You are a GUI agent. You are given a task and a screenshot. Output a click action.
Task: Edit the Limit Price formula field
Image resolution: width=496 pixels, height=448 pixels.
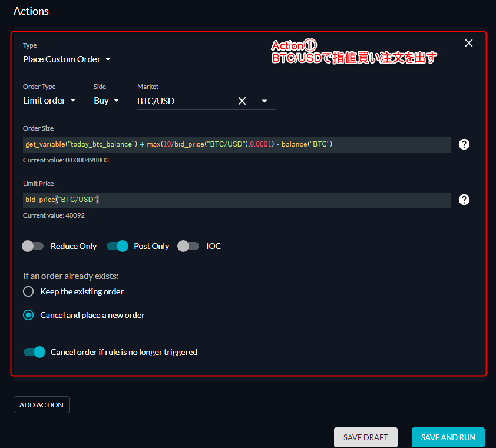[x=237, y=200]
